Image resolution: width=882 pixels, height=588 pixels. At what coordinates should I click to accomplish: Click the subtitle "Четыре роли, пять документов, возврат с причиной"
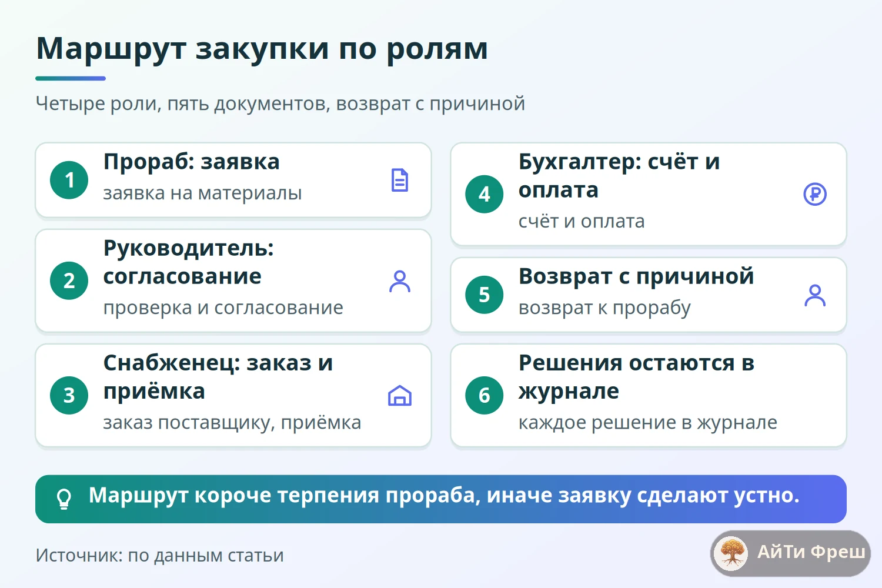click(x=280, y=103)
